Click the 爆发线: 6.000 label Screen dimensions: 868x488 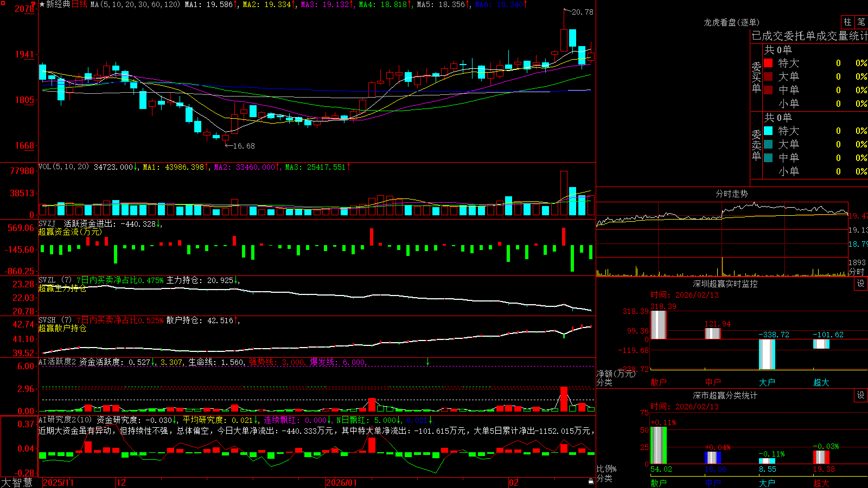pos(337,362)
